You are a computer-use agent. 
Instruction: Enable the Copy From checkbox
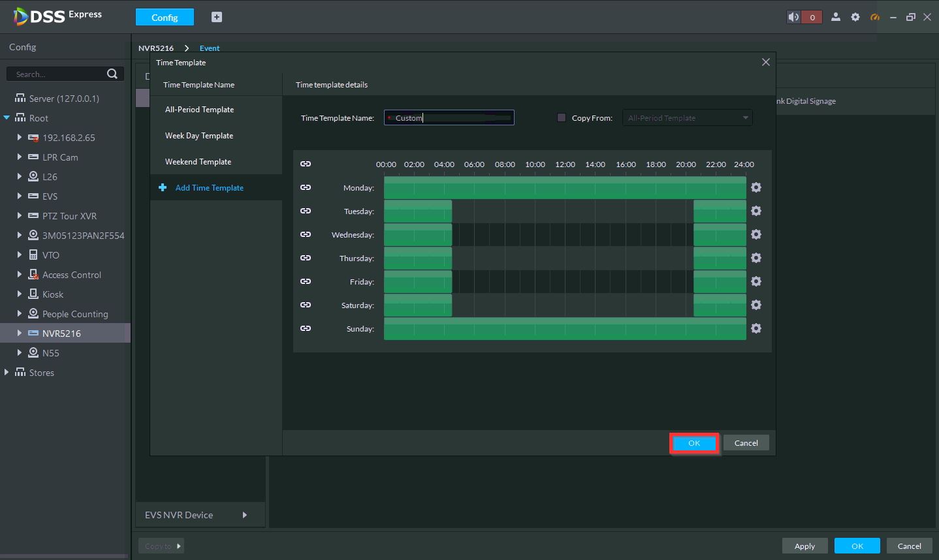[x=562, y=117]
